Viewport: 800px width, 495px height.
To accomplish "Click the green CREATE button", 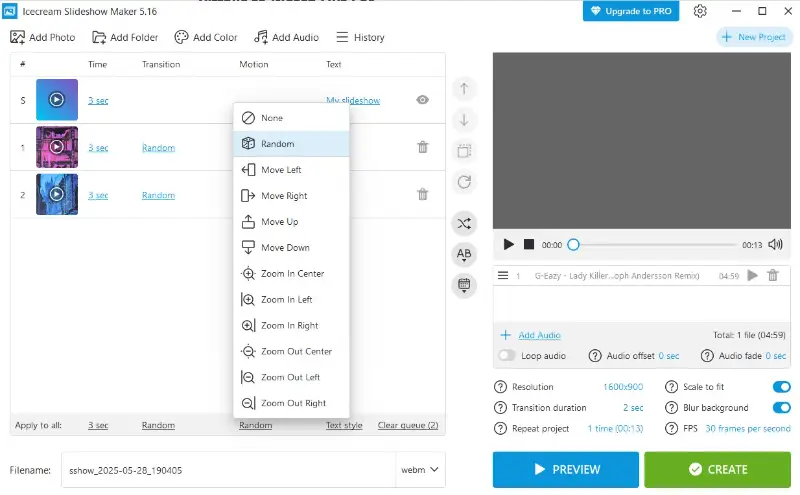I will 717,469.
